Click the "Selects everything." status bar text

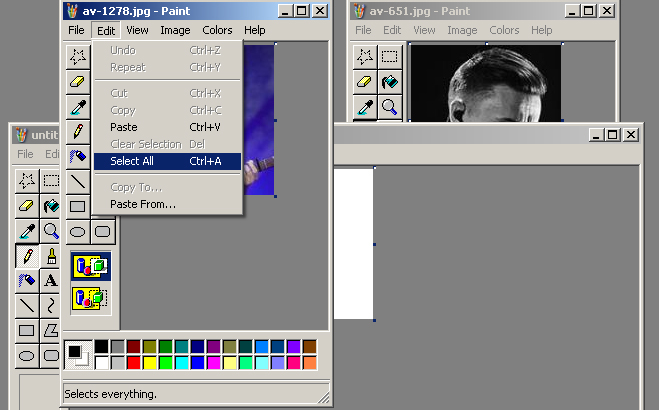pos(111,394)
